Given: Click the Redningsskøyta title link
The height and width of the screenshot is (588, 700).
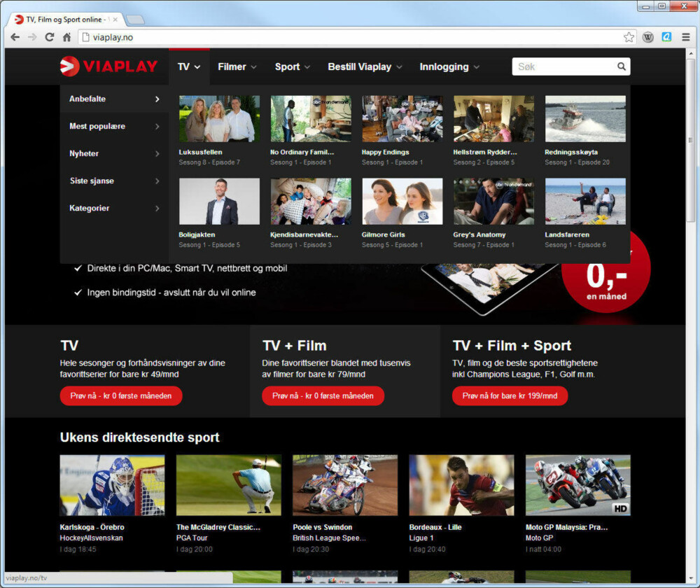Looking at the screenshot, I should (x=571, y=152).
